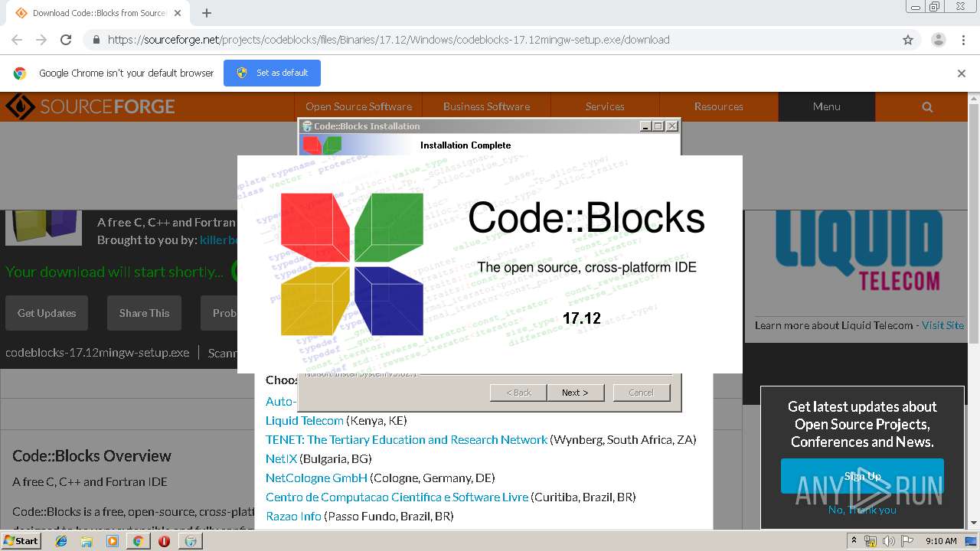Show hidden system tray icons

coord(854,541)
